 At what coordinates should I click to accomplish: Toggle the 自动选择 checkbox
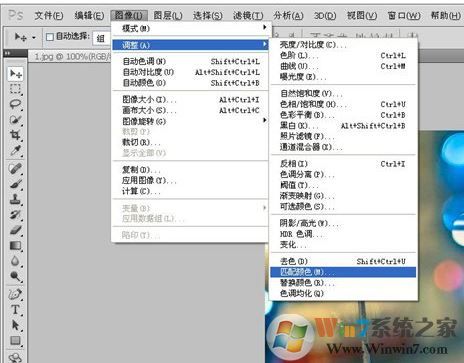50,37
